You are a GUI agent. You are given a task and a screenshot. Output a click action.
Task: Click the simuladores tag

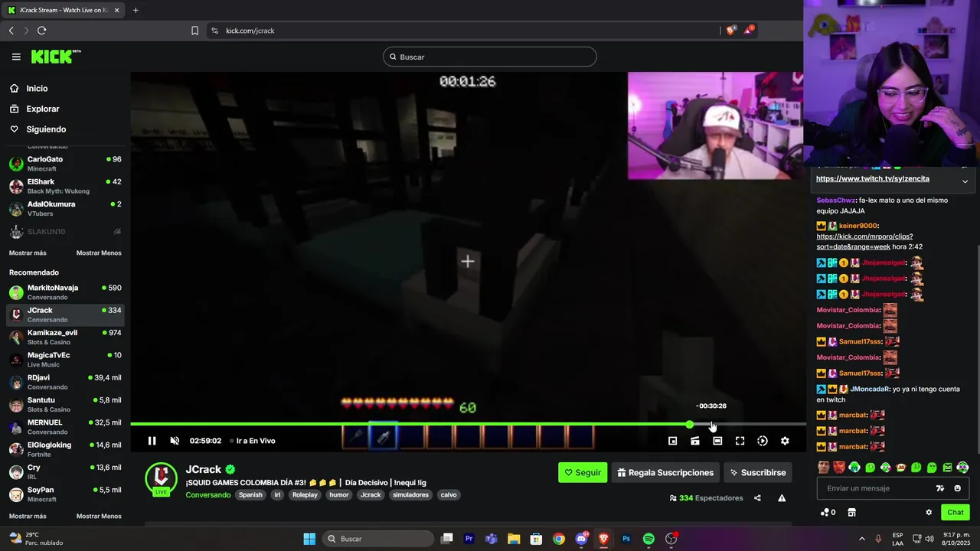410,495
